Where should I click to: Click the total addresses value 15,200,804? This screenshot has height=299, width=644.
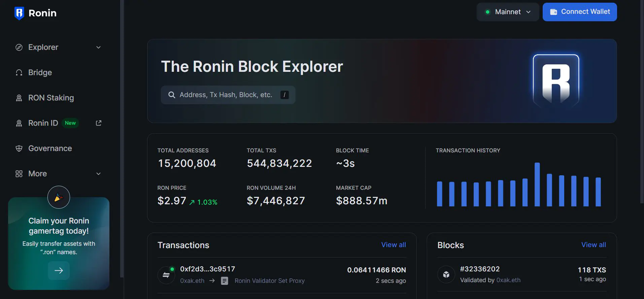187,163
